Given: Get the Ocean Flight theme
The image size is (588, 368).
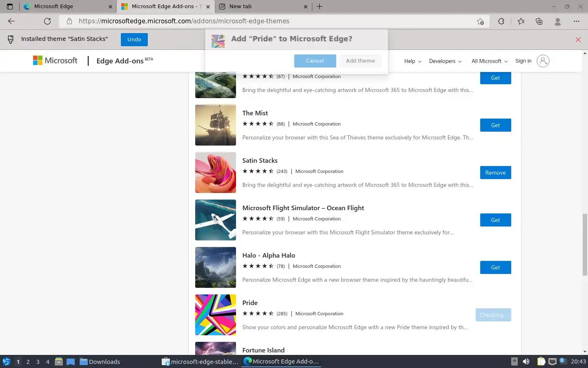Looking at the screenshot, I should 495,220.
